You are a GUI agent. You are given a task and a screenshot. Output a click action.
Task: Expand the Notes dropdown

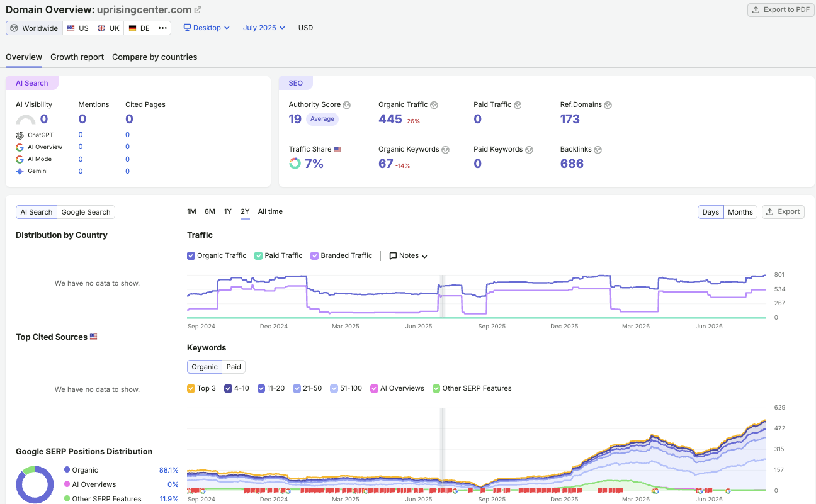click(409, 256)
